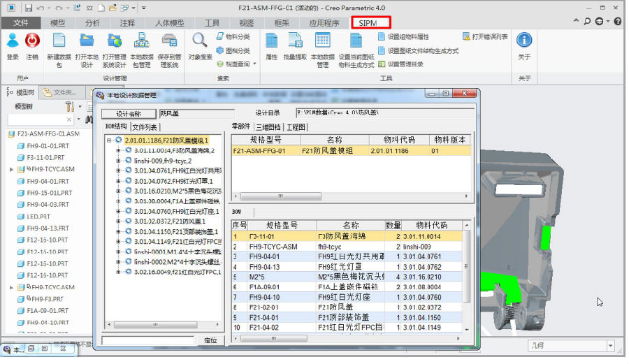
Task: Expand BOM node 3.01.02.0372 F21防风盖
Action: [118, 221]
